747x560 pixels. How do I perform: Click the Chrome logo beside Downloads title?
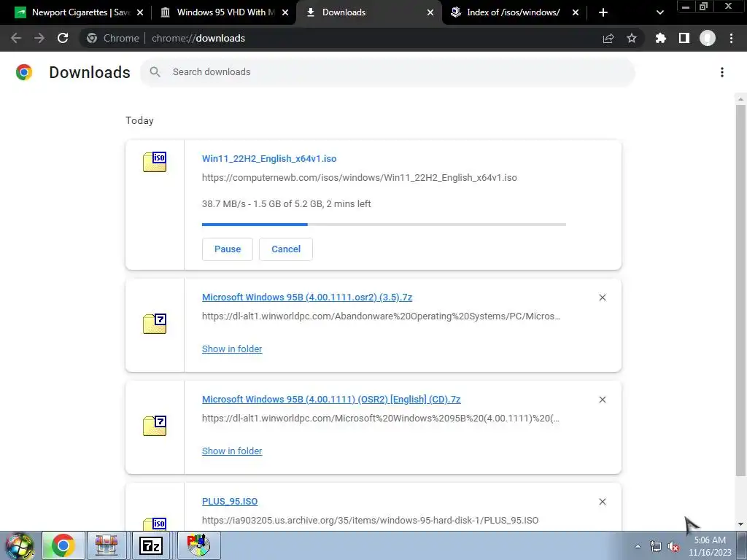point(24,72)
